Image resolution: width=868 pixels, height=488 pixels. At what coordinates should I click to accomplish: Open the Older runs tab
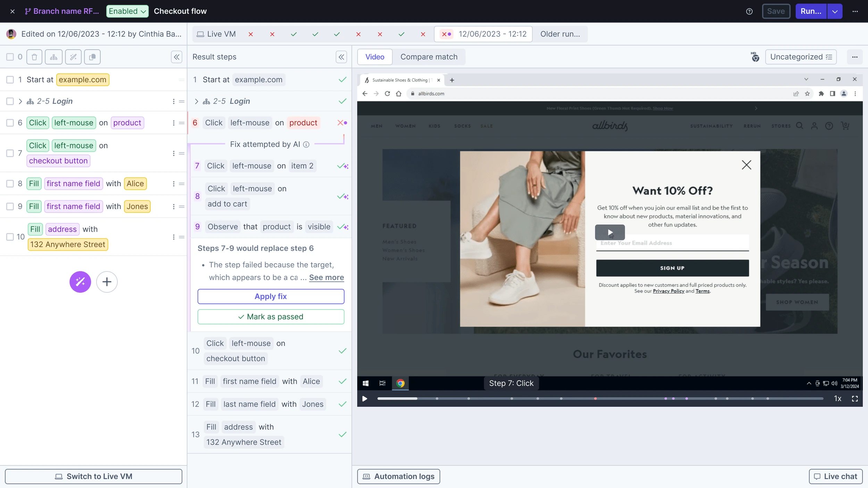click(560, 34)
